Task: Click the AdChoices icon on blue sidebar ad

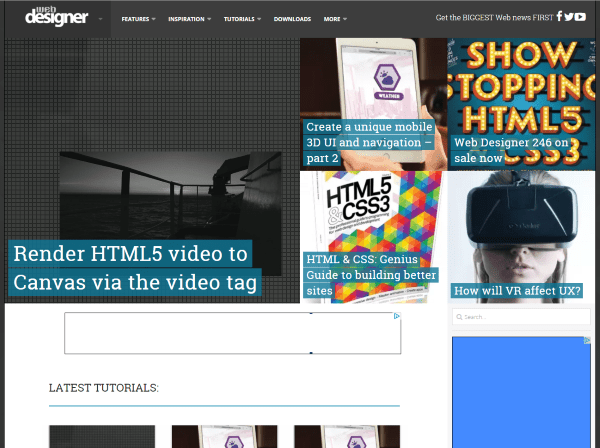Action: [x=587, y=340]
